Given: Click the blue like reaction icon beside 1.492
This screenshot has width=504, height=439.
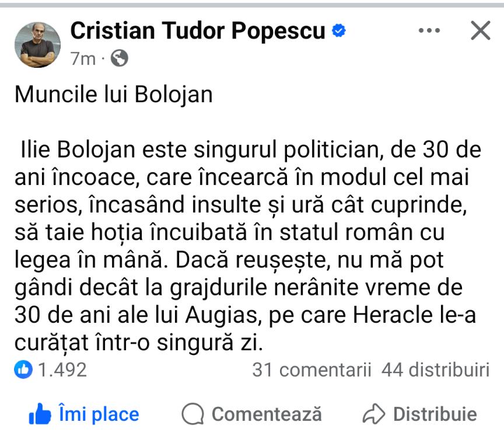Looking at the screenshot, I should click(24, 369).
